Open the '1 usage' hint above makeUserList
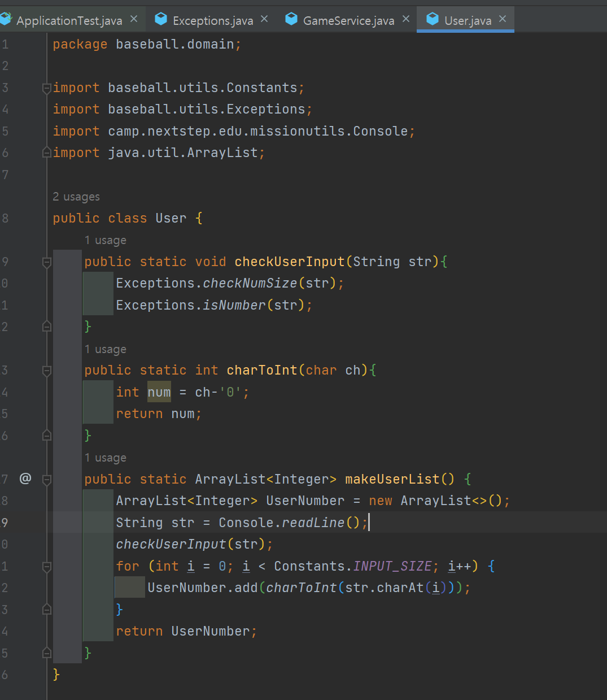 [x=106, y=458]
